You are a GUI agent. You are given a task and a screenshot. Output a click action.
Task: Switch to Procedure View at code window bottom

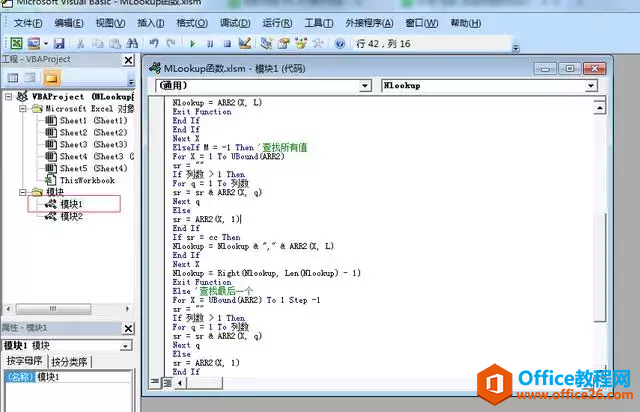155,382
